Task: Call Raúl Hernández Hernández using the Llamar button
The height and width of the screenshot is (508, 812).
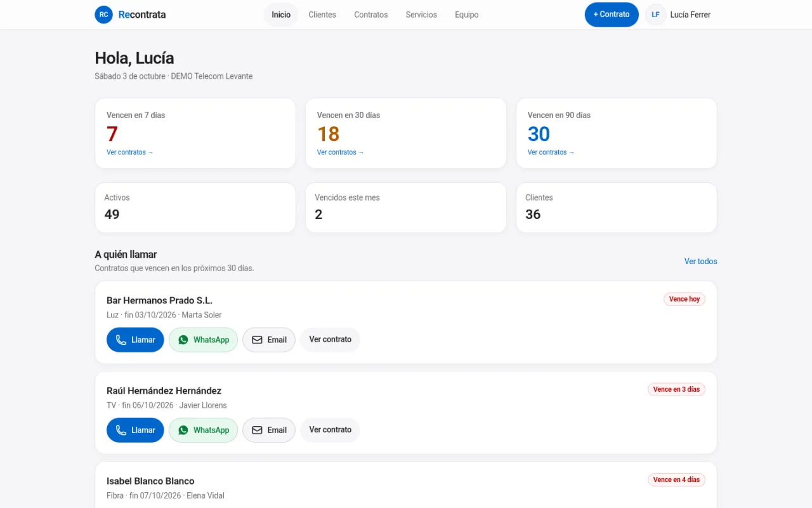Action: pos(135,430)
